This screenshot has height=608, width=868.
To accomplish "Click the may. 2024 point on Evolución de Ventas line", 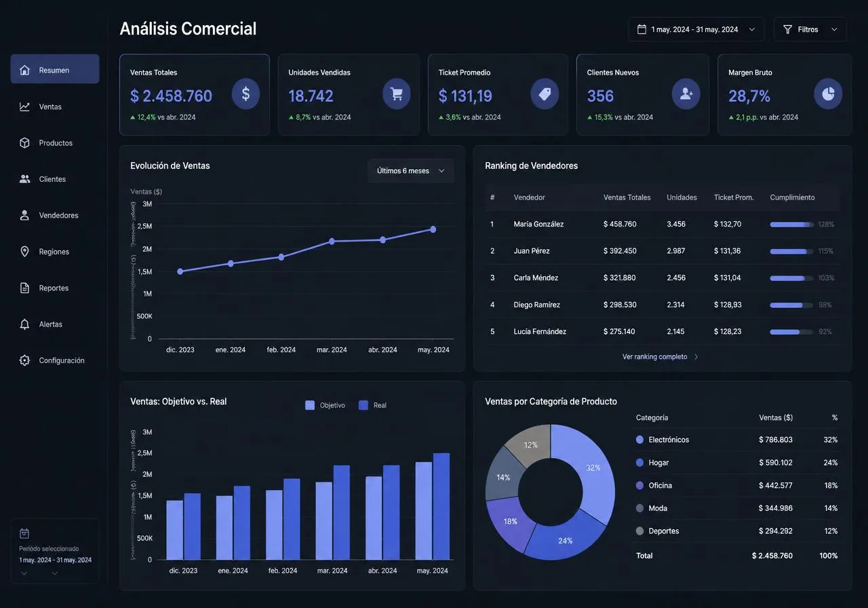I will tap(433, 229).
